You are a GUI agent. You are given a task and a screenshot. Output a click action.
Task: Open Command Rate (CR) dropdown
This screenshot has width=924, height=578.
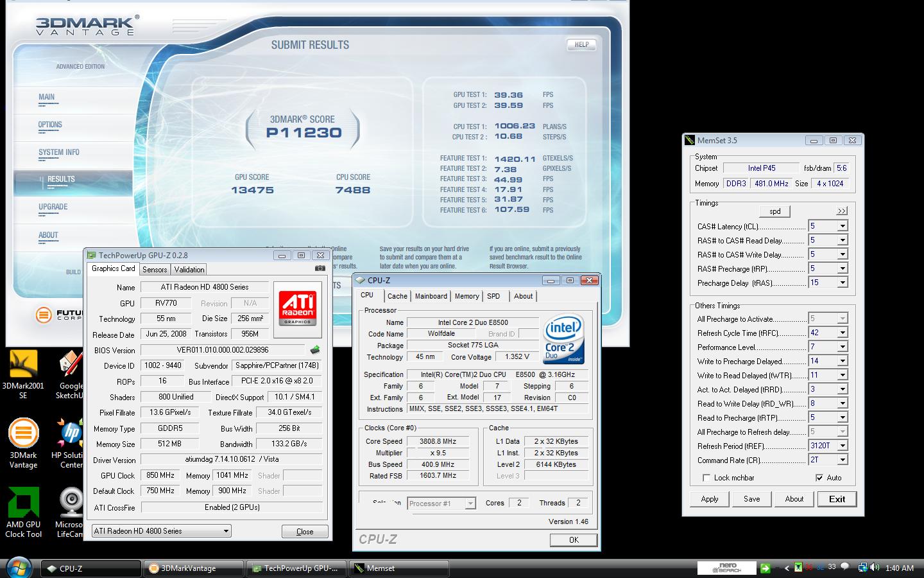coord(843,460)
